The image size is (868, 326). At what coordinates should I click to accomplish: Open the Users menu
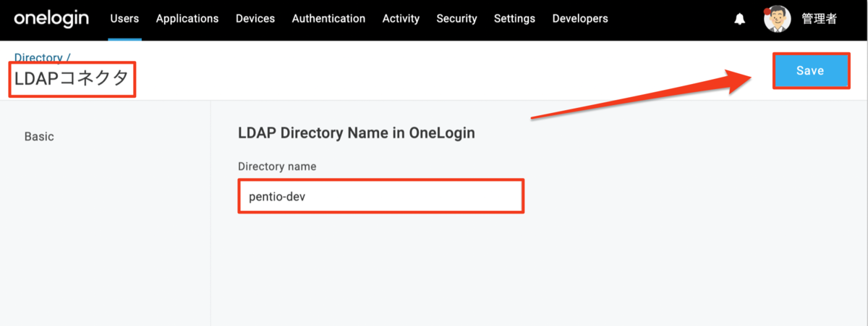[x=124, y=19]
